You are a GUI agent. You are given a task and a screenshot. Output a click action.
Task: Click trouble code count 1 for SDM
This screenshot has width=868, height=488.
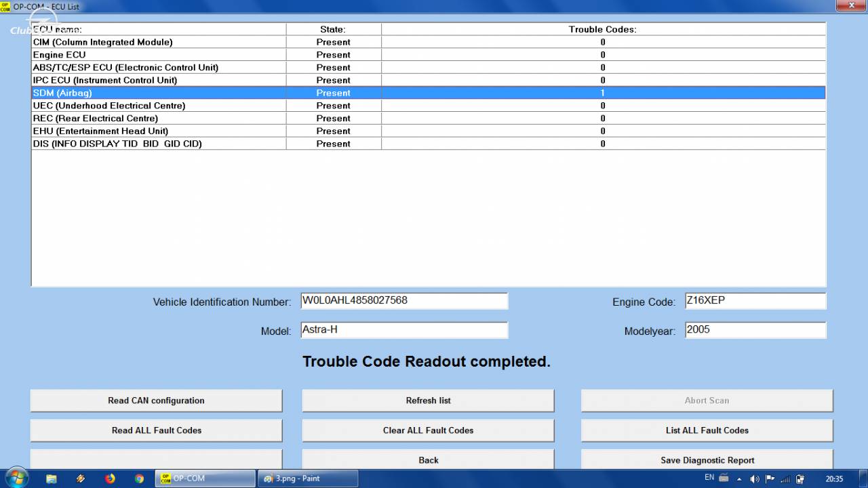pos(603,93)
